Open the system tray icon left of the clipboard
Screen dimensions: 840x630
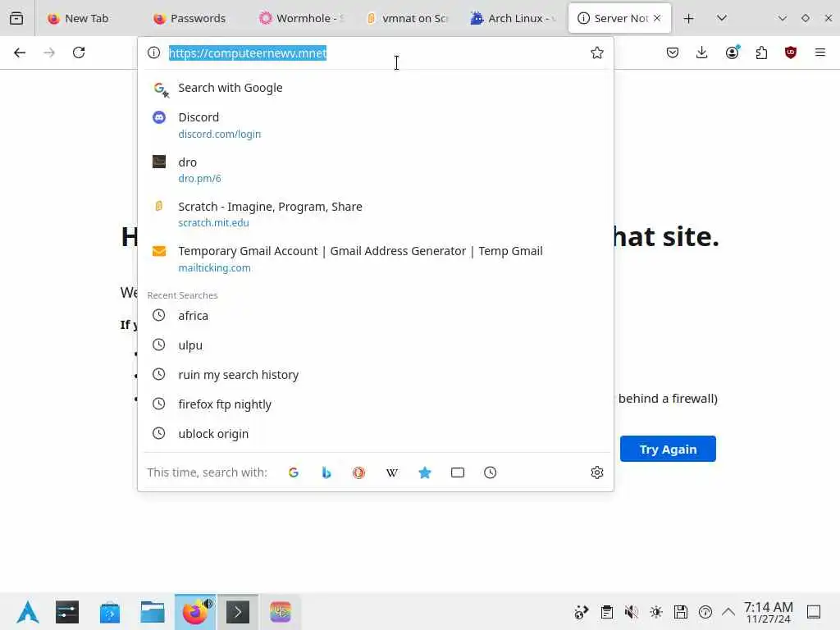tap(582, 612)
